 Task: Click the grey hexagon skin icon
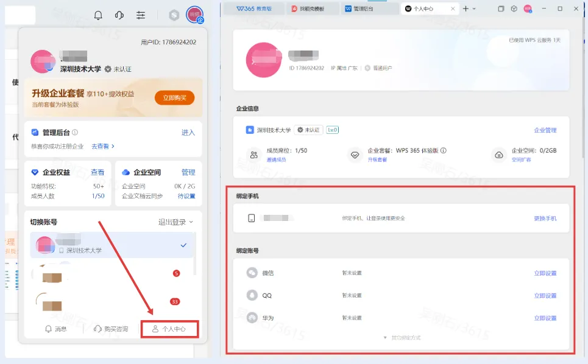174,15
